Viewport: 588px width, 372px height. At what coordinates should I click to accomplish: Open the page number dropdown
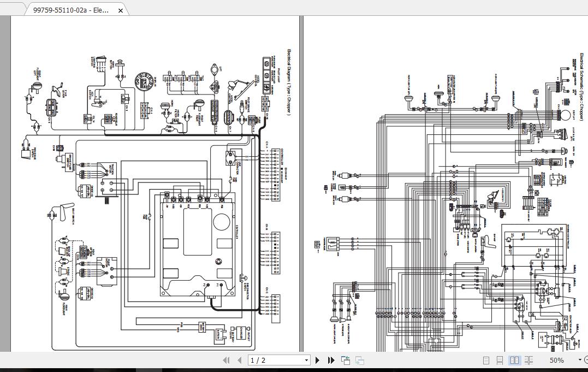tap(306, 361)
